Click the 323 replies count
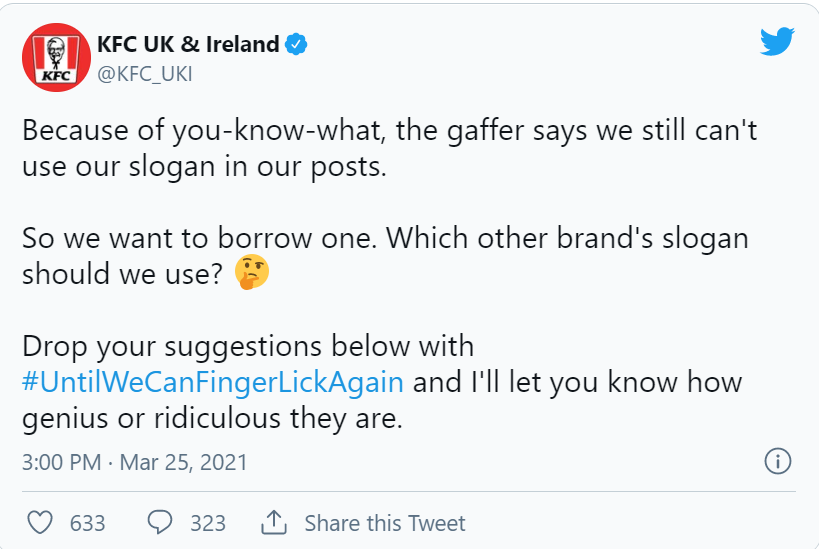The width and height of the screenshot is (819, 549). point(208,523)
